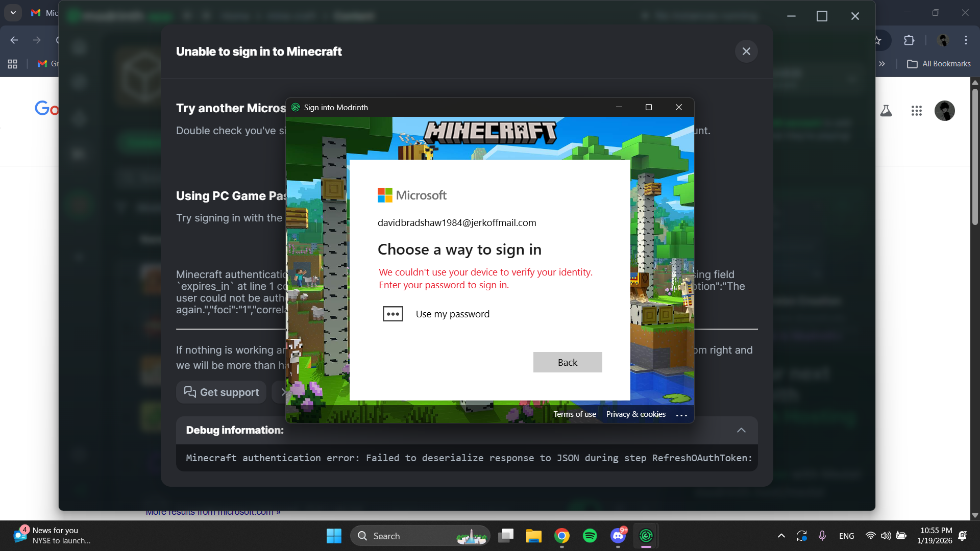
Task: Open Discord from the taskbar
Action: coord(618,536)
